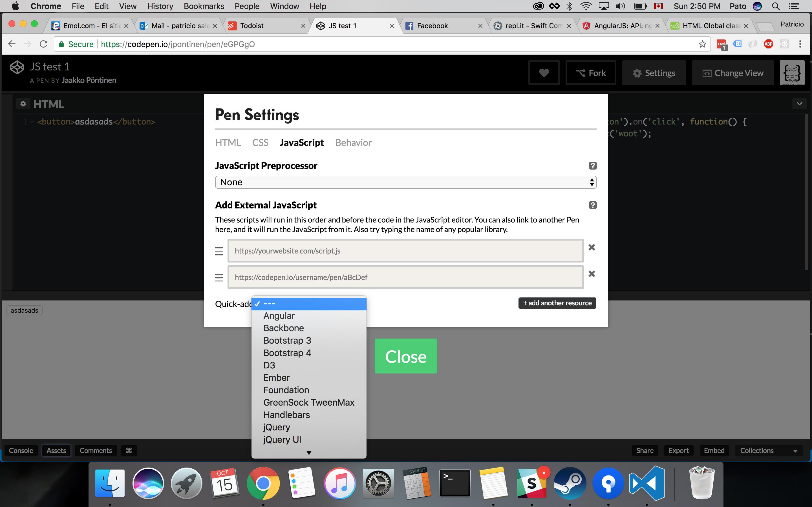
Task: Bookmark the page with the star icon
Action: click(x=702, y=44)
